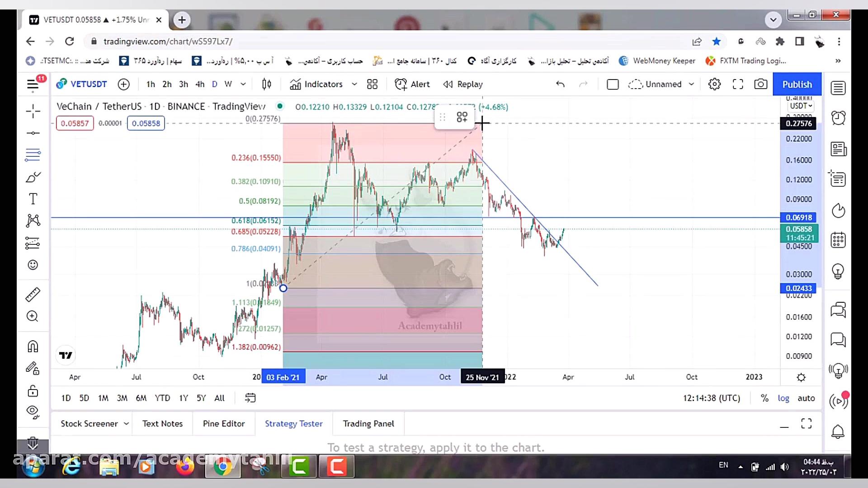
Task: Maximize the bottom panel
Action: point(806,423)
